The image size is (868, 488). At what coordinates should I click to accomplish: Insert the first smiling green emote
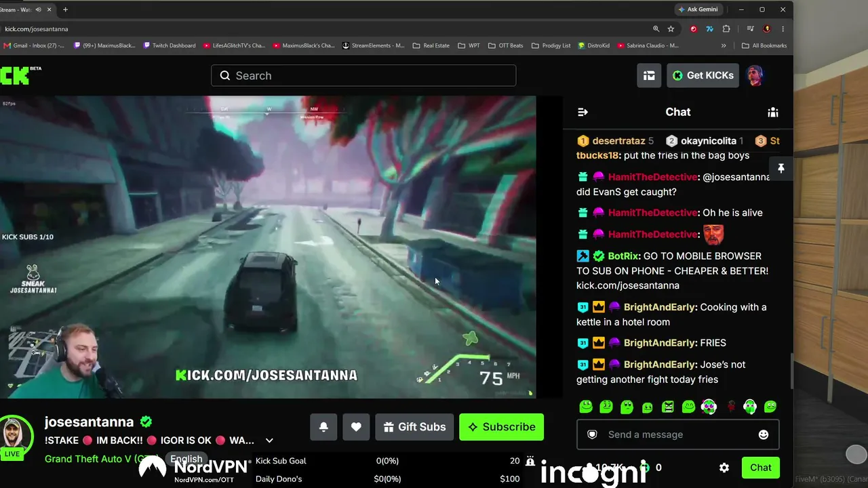(x=586, y=407)
